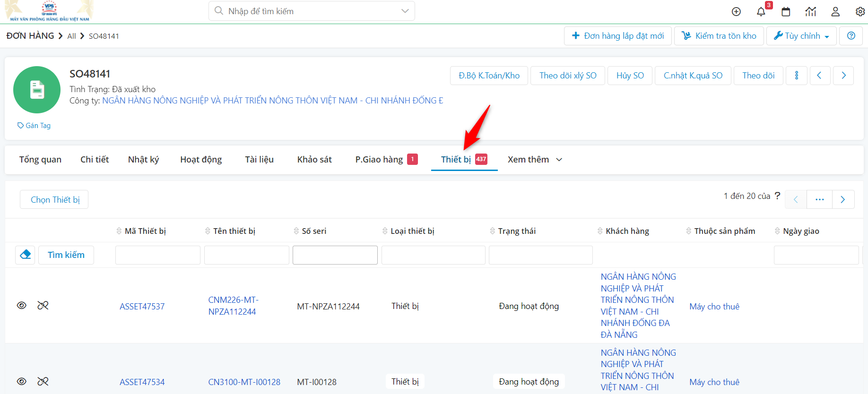Image resolution: width=868 pixels, height=394 pixels.
Task: Sort by Tên thiết bị column
Action: click(230, 231)
